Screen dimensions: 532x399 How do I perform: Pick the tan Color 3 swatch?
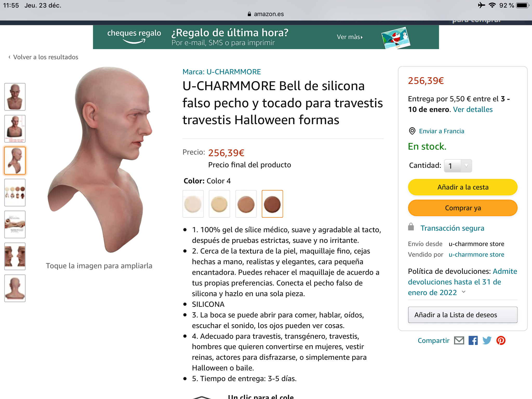pyautogui.click(x=246, y=204)
